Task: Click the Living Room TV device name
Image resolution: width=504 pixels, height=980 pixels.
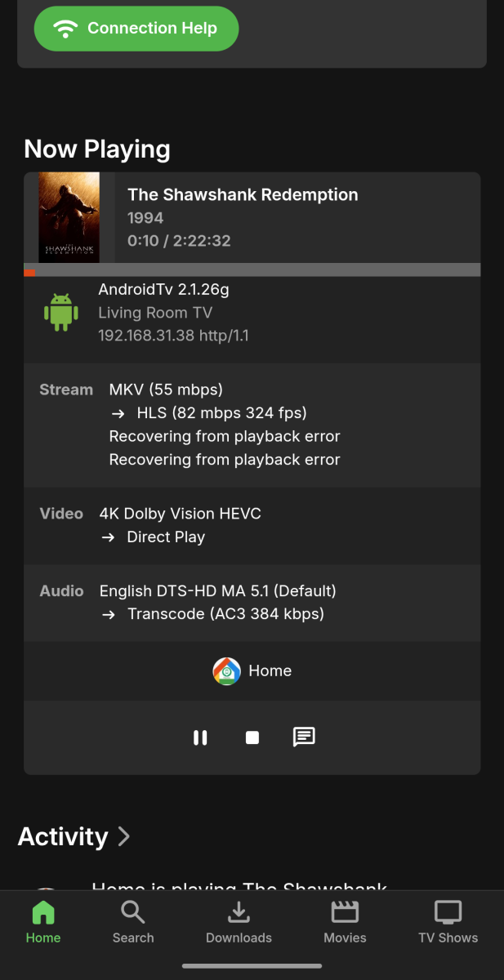Action: tap(155, 312)
